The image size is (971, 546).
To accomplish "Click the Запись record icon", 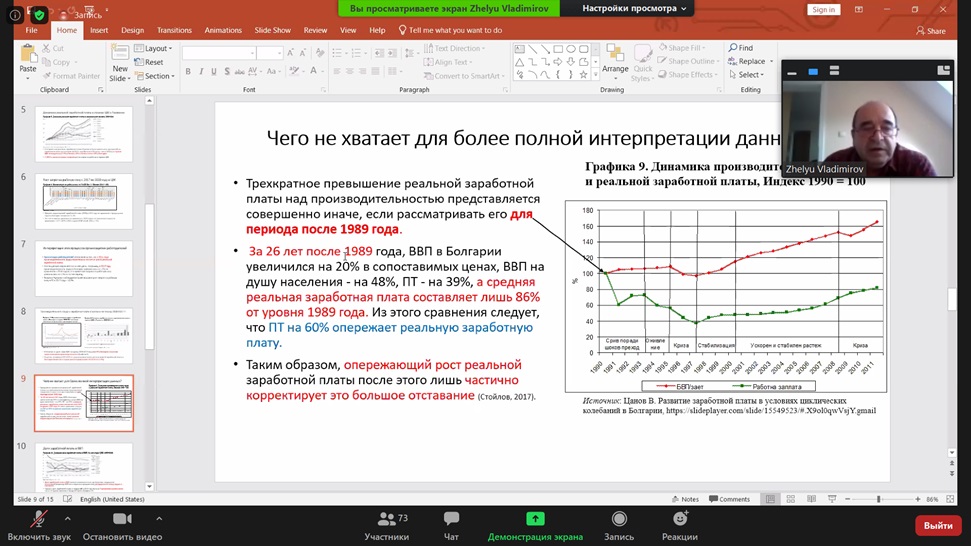I will point(619,519).
